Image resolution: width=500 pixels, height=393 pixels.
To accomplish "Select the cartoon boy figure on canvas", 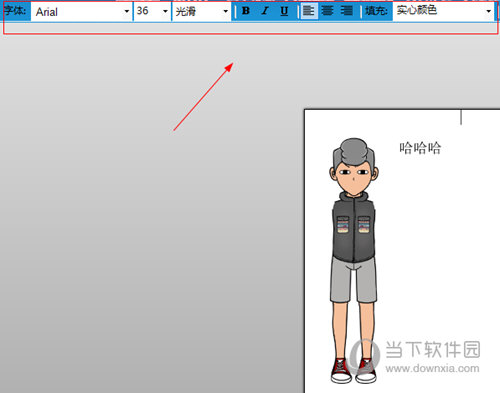I will tap(354, 260).
